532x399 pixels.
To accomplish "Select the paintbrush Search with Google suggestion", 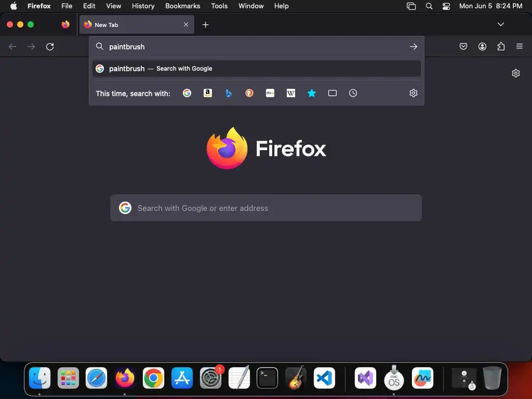I will 257,69.
